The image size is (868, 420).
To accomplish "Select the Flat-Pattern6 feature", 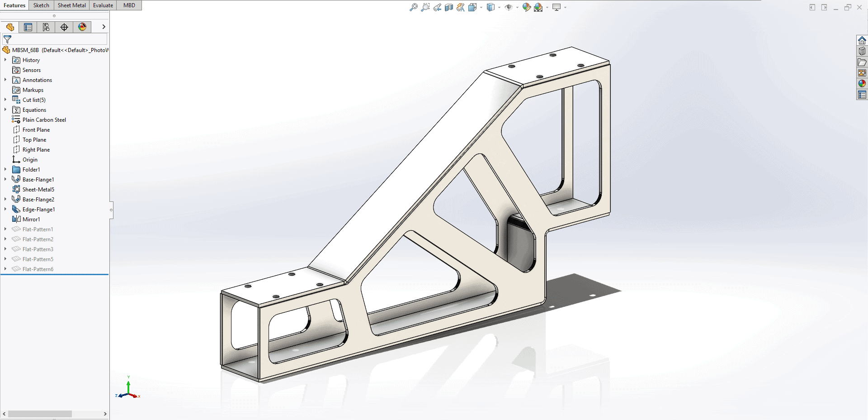I will [x=38, y=269].
